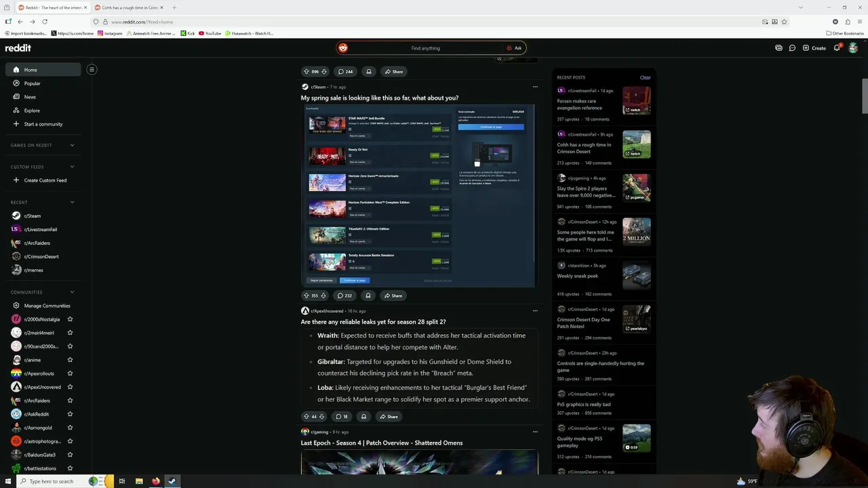Open Manage Communities
Image resolution: width=868 pixels, height=488 pixels.
click(x=43, y=306)
